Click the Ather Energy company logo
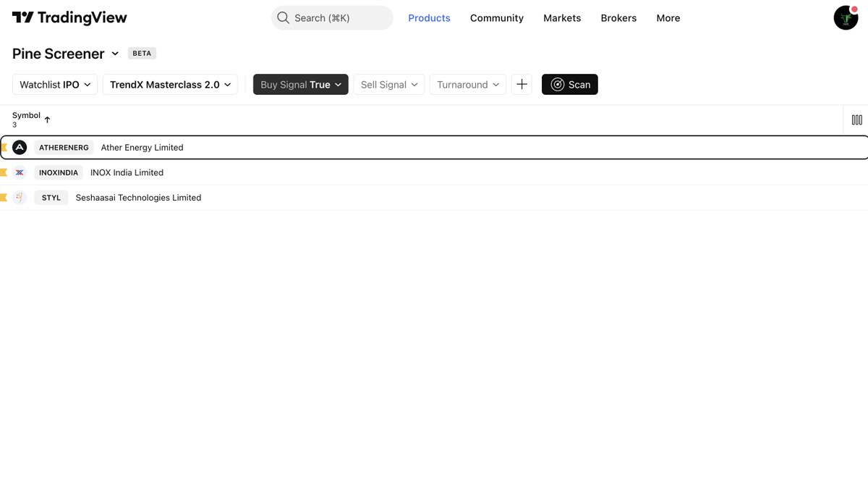The image size is (868, 488). coord(20,148)
